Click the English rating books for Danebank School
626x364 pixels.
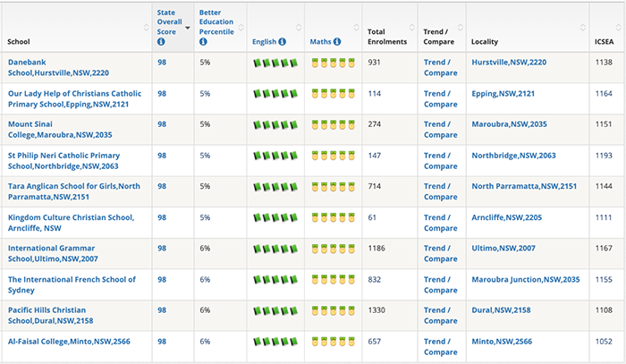point(275,63)
